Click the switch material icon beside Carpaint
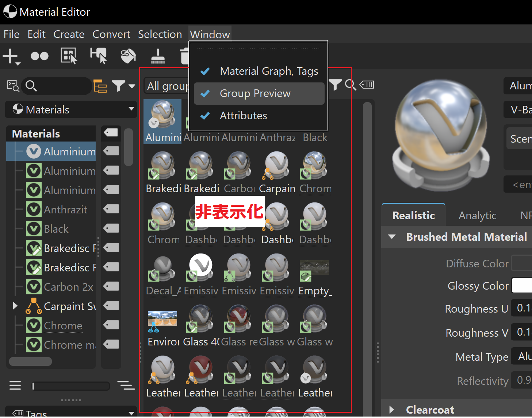This screenshot has height=418, width=532. click(x=34, y=306)
